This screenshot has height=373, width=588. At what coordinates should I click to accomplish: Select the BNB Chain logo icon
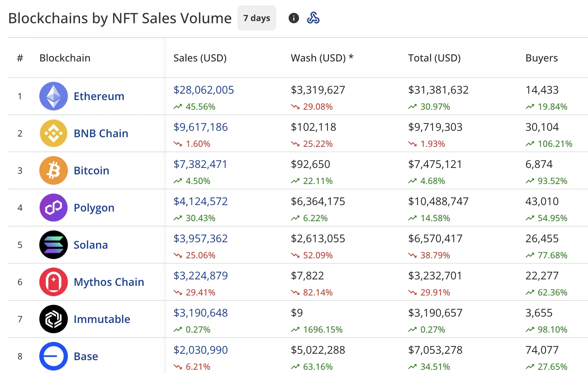click(53, 133)
